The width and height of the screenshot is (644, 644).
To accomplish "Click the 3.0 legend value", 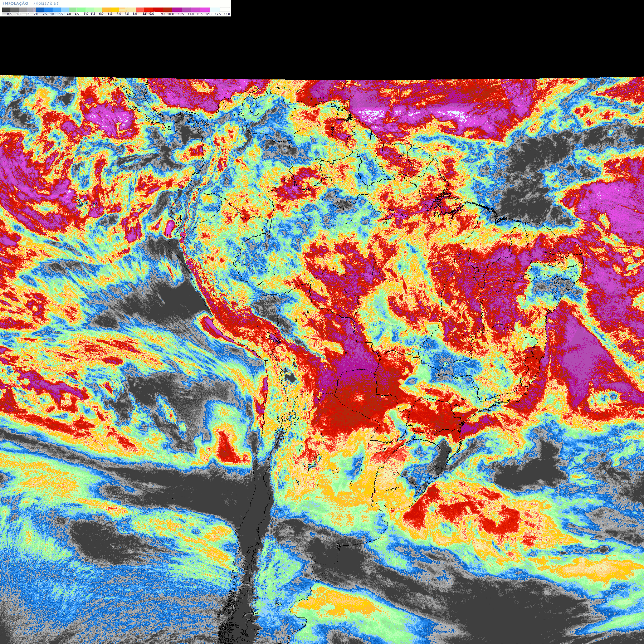I will [x=52, y=14].
